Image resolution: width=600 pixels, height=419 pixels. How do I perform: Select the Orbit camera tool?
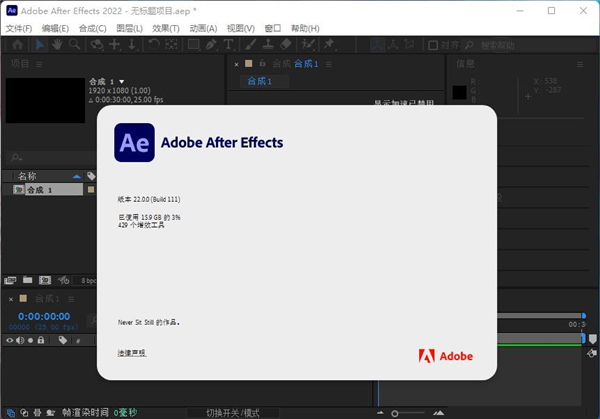[x=96, y=45]
